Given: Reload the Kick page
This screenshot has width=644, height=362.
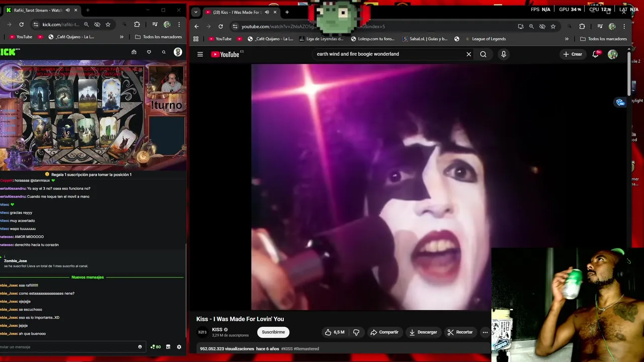Looking at the screenshot, I should [x=21, y=24].
